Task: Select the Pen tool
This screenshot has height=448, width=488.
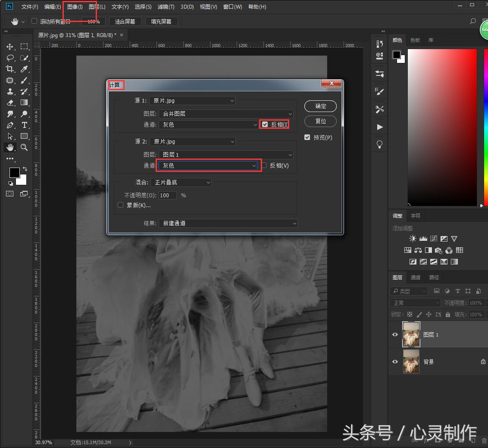Action: click(10, 125)
